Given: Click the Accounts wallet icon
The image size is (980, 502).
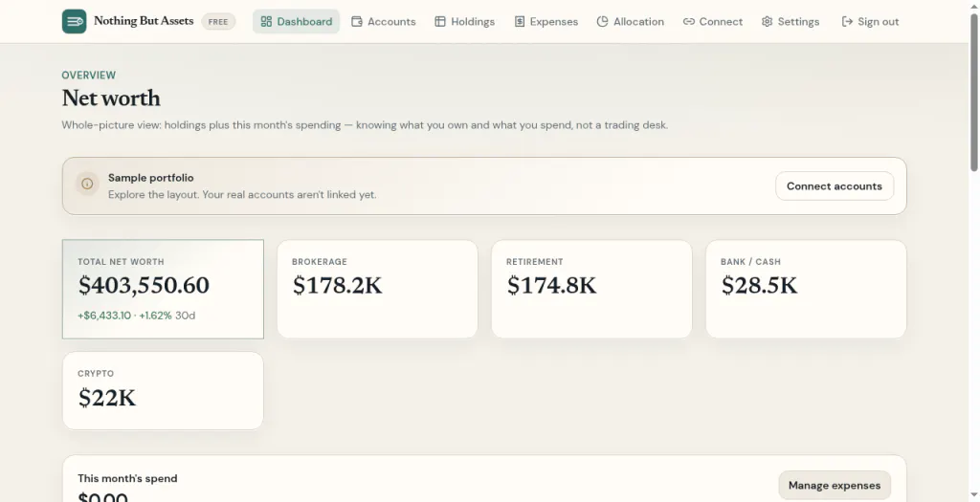Looking at the screenshot, I should pyautogui.click(x=357, y=21).
